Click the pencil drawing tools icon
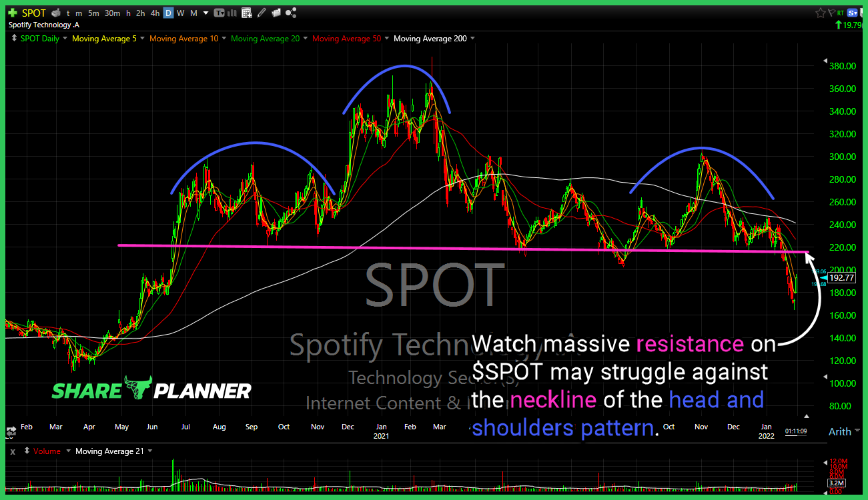The height and width of the screenshot is (500, 868). pos(261,13)
